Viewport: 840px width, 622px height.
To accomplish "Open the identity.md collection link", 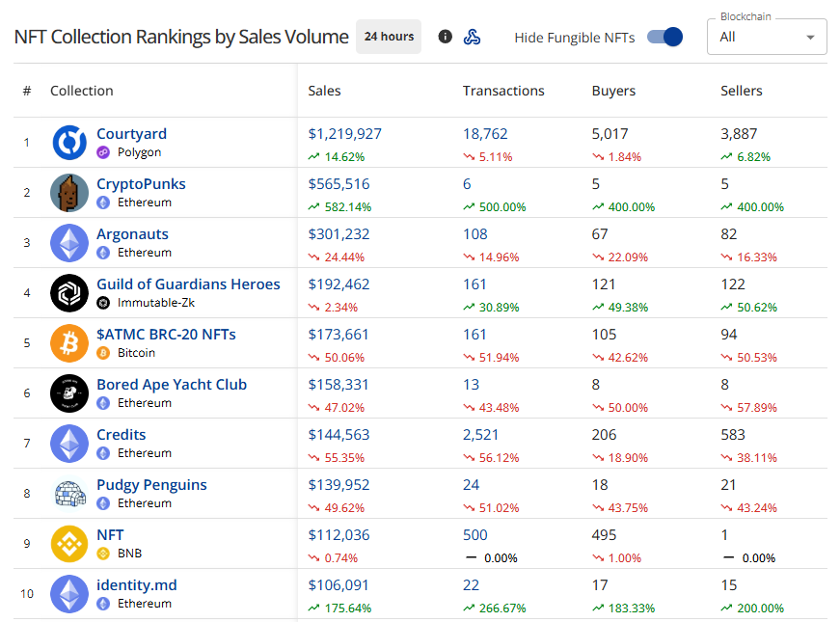I will [137, 585].
